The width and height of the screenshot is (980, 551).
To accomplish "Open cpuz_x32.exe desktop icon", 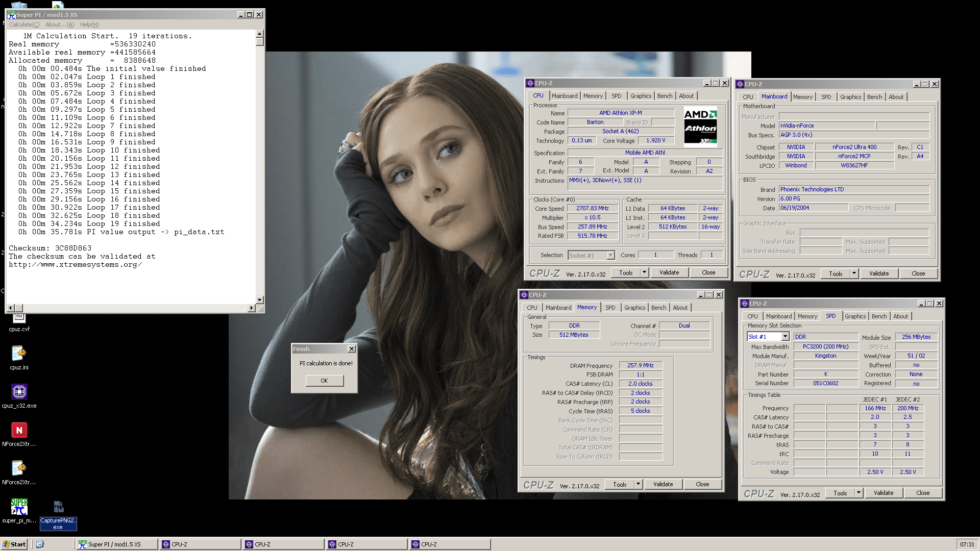I will (x=19, y=392).
